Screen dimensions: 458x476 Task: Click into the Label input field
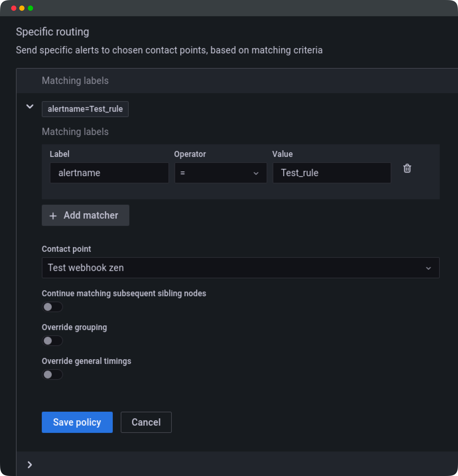pyautogui.click(x=109, y=173)
